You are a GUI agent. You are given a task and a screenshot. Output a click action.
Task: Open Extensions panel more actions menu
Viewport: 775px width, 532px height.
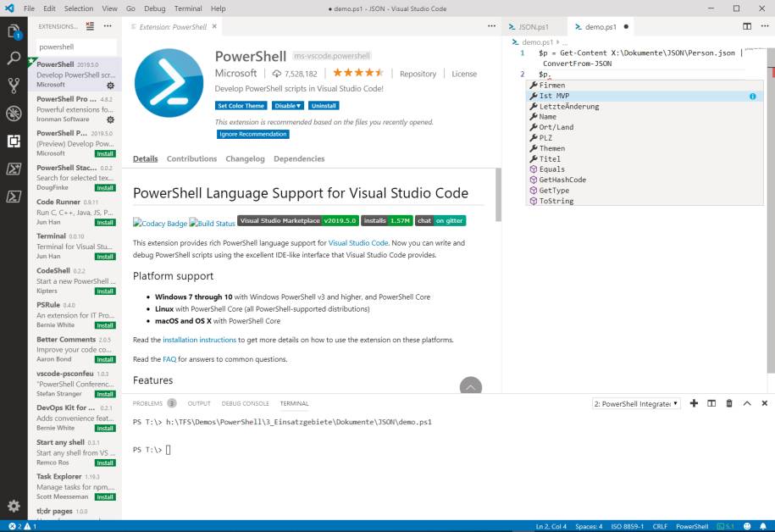[x=108, y=26]
